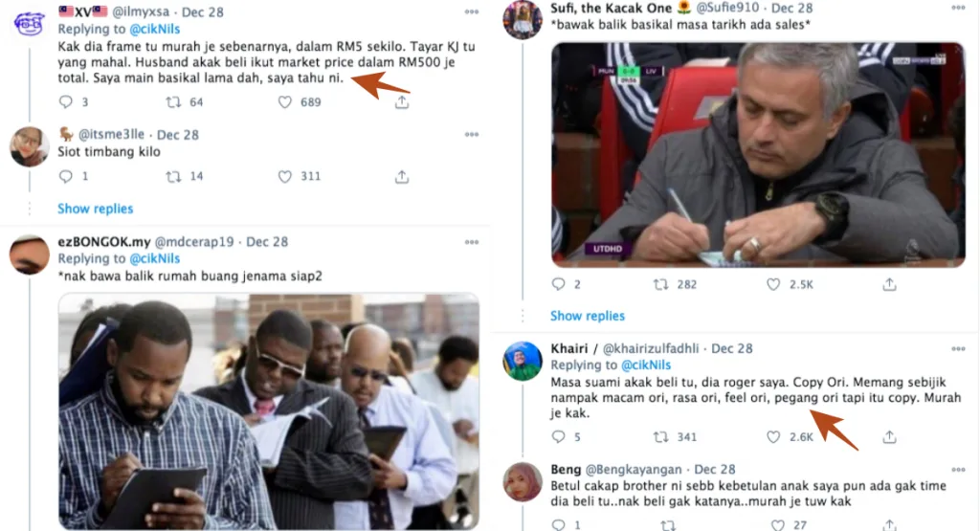Retweet @ilmyxsa's tweet about bike frame

click(x=173, y=101)
